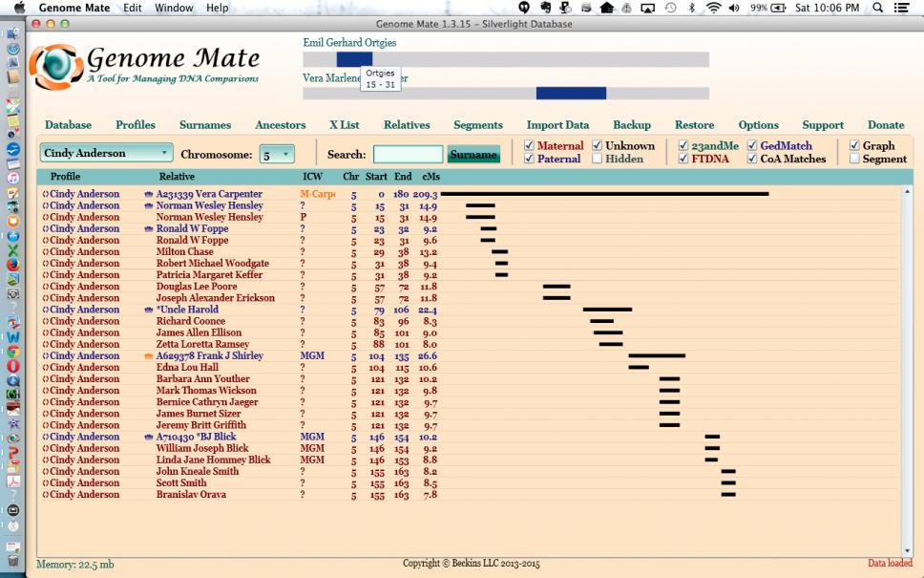Enable the Hidden checkbox

click(597, 158)
